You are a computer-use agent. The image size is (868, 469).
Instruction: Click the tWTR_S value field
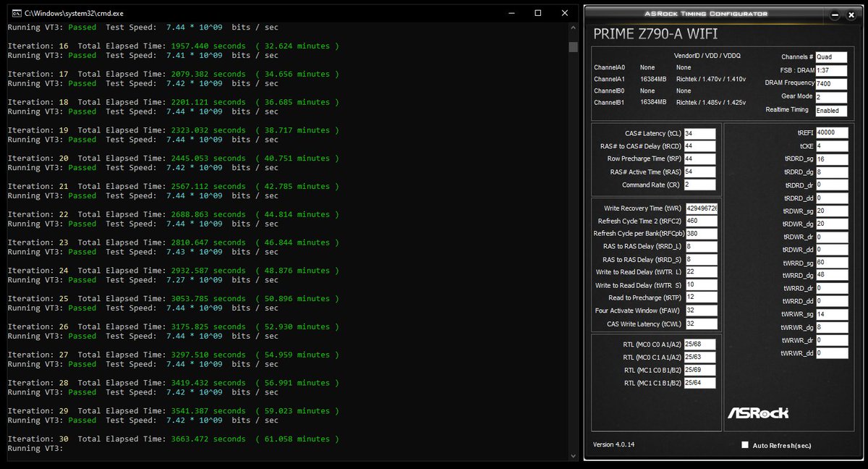[701, 285]
